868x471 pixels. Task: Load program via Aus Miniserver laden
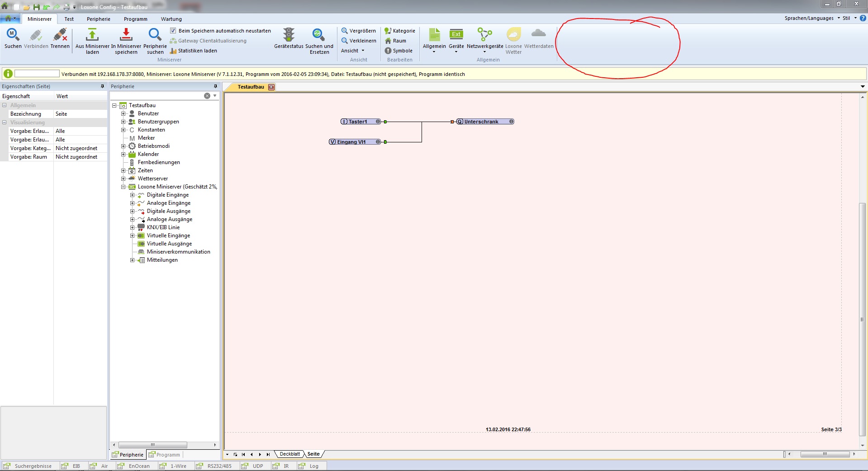pyautogui.click(x=92, y=35)
